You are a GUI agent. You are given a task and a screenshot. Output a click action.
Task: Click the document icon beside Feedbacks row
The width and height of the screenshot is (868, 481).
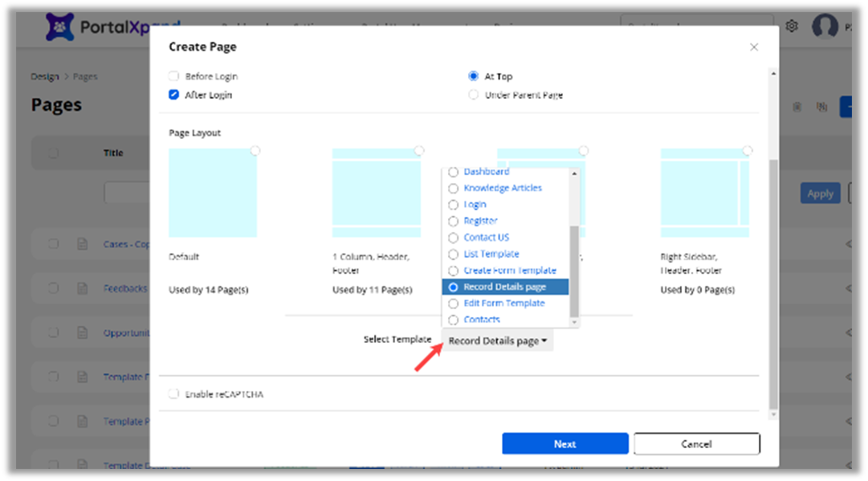pos(82,288)
